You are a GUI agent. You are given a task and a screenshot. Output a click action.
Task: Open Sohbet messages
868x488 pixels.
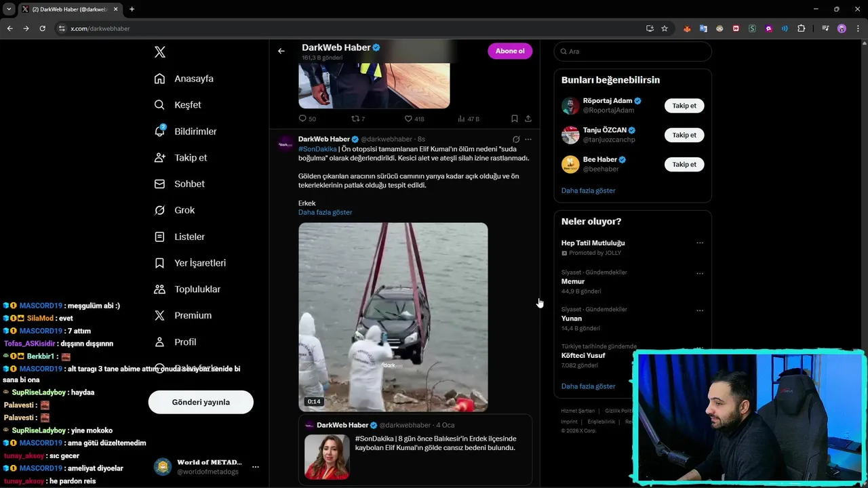(179, 184)
